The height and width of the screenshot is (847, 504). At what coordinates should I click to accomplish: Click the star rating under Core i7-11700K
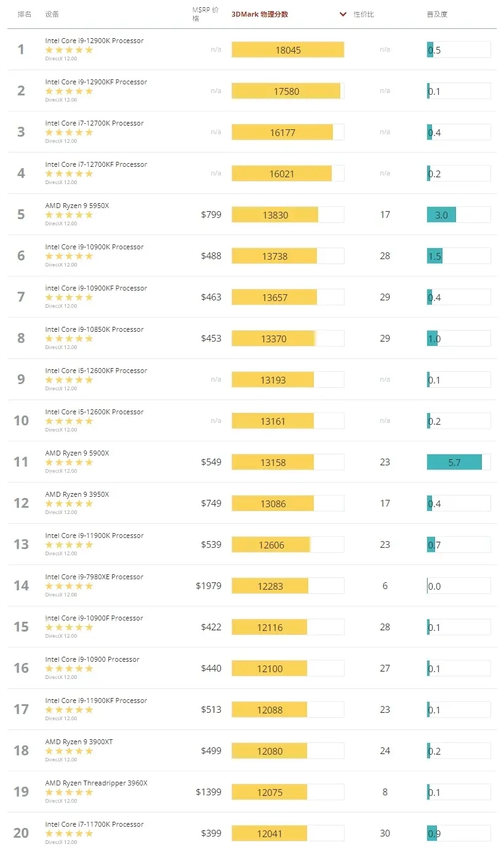pyautogui.click(x=69, y=833)
